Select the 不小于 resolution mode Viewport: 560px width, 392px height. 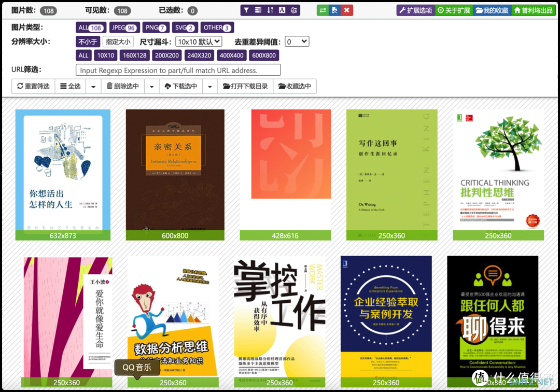pyautogui.click(x=88, y=42)
